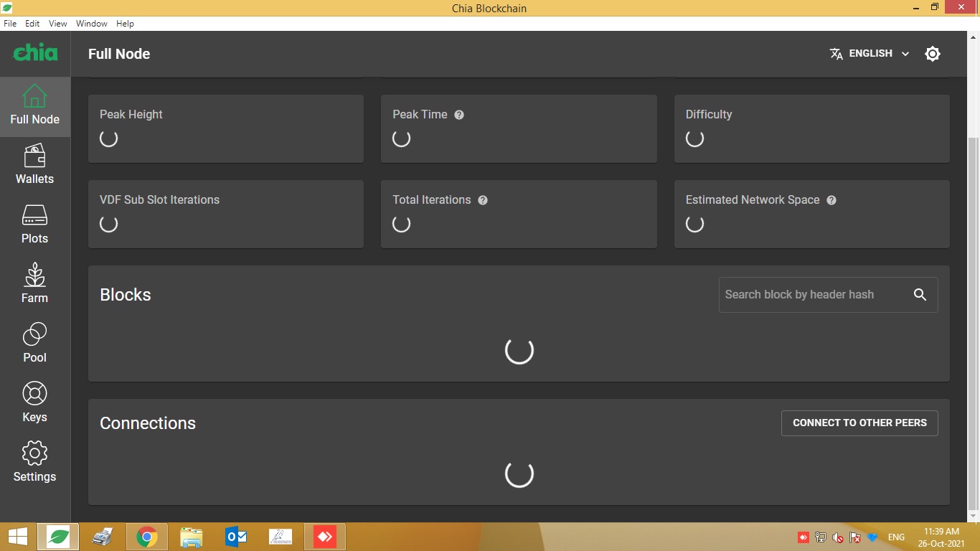The height and width of the screenshot is (551, 980).
Task: Click the Peak Height label
Action: pyautogui.click(x=131, y=115)
